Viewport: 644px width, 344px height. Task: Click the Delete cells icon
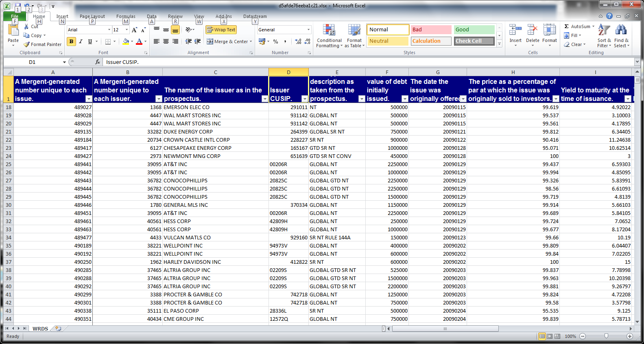point(533,31)
